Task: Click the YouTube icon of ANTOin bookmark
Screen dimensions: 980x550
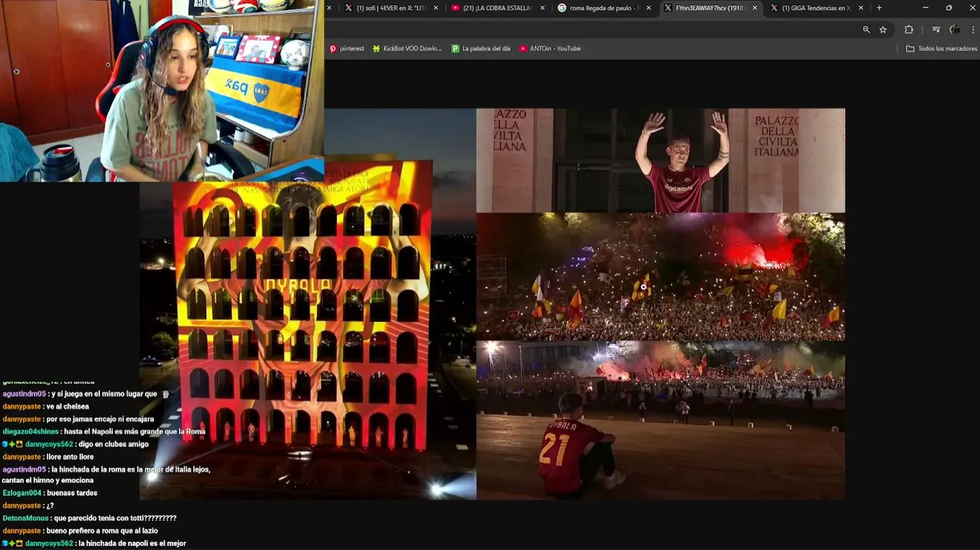Action: pyautogui.click(x=523, y=48)
